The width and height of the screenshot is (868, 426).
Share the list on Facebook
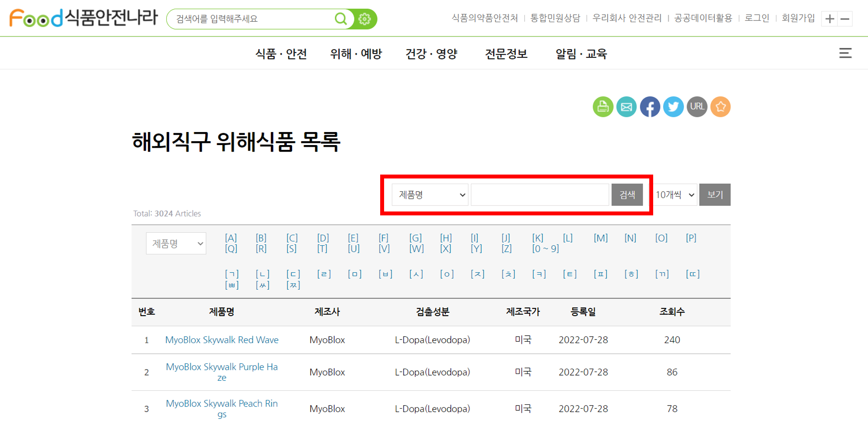pos(650,106)
